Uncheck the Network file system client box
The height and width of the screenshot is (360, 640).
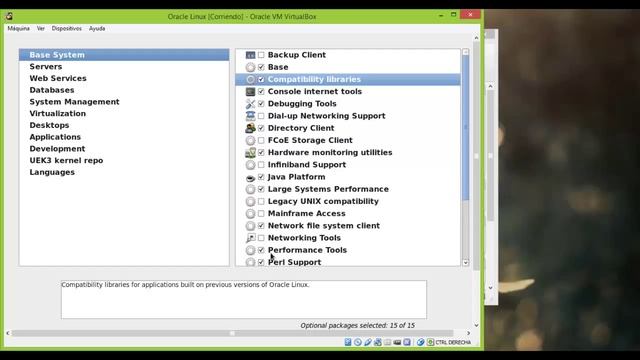tap(261, 226)
